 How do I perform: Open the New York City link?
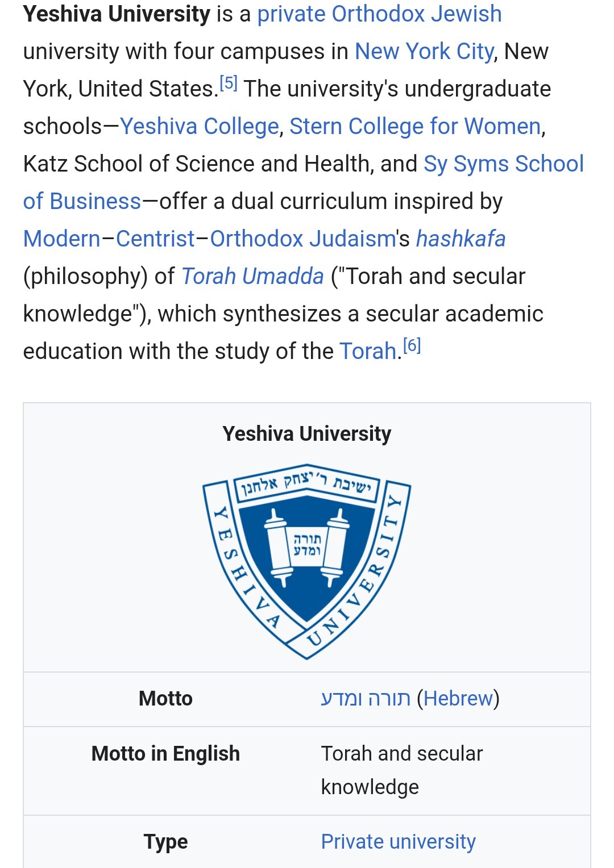424,52
